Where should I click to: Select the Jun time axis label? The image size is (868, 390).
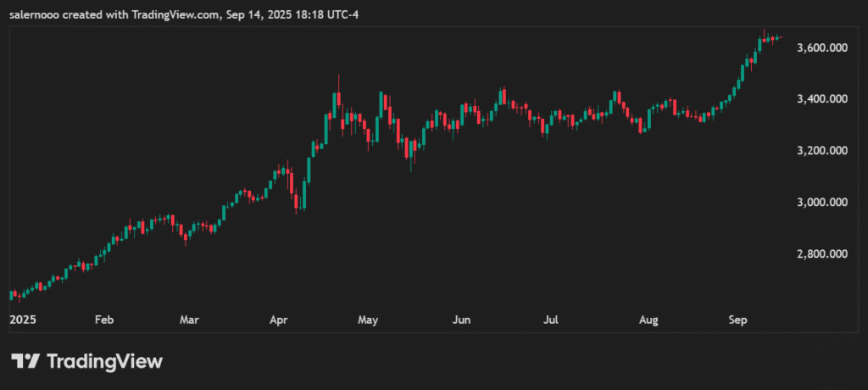461,320
